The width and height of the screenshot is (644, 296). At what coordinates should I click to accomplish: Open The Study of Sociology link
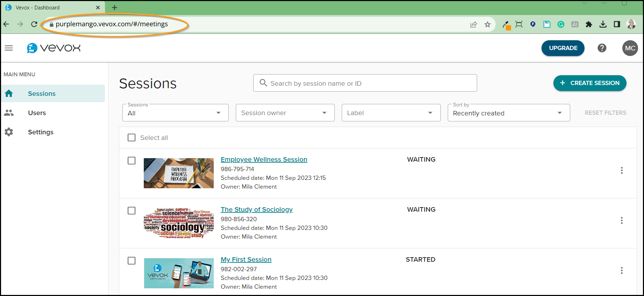tap(256, 210)
